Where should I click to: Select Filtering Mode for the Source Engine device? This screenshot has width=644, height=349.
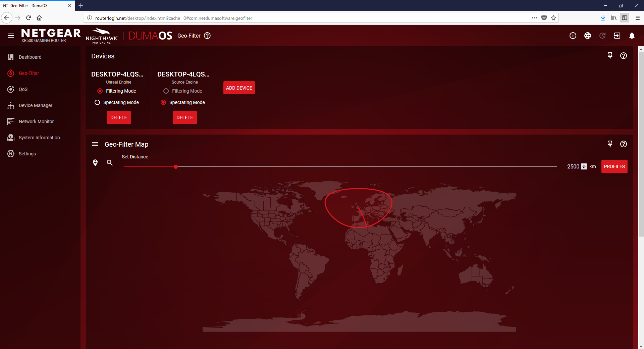[x=166, y=91]
